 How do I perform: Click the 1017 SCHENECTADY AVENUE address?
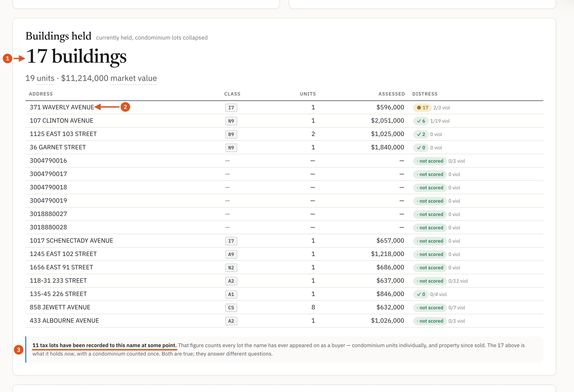click(71, 241)
